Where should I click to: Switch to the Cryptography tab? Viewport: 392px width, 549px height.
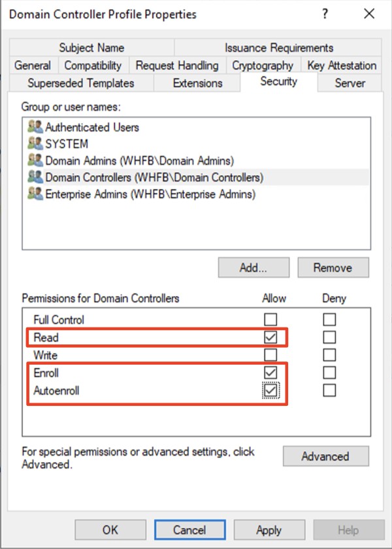click(x=263, y=65)
